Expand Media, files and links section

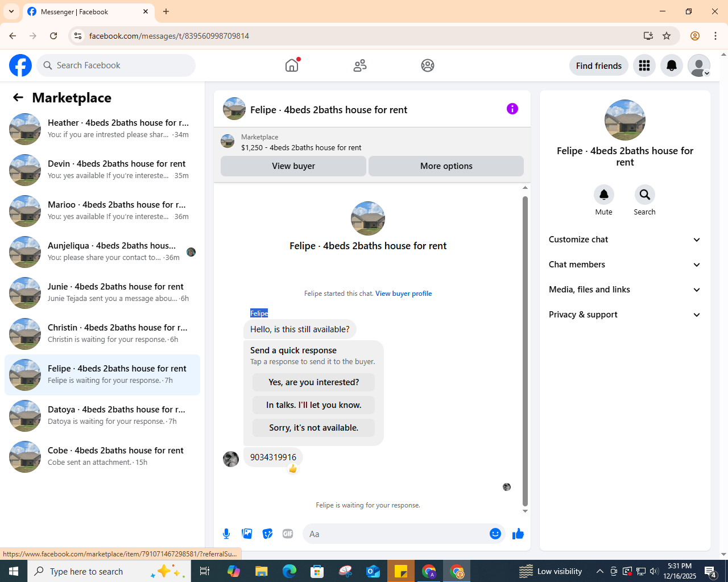(625, 290)
